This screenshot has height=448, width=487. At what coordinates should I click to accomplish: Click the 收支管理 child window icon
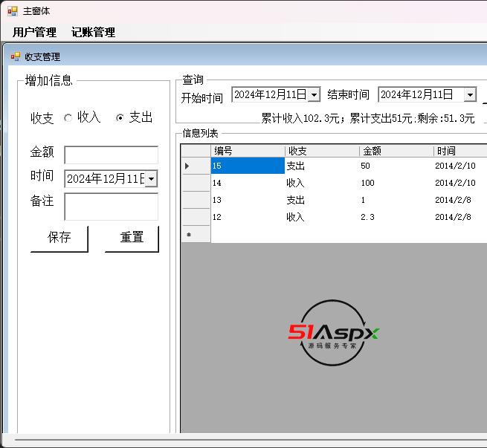[x=15, y=56]
